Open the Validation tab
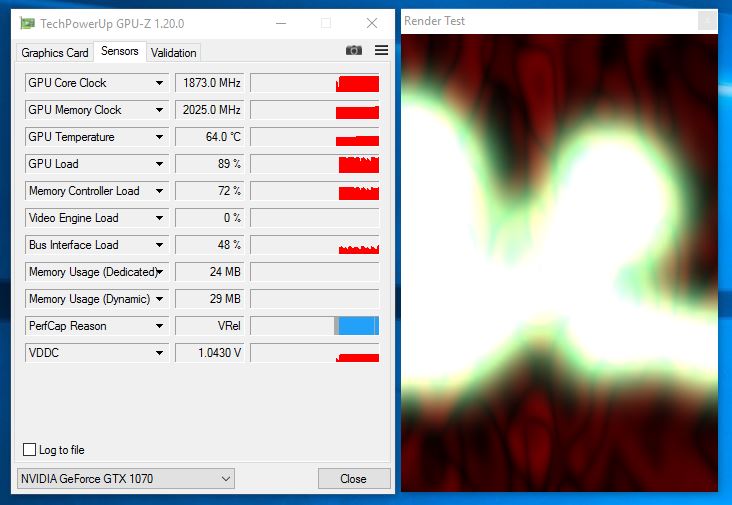 click(x=174, y=53)
